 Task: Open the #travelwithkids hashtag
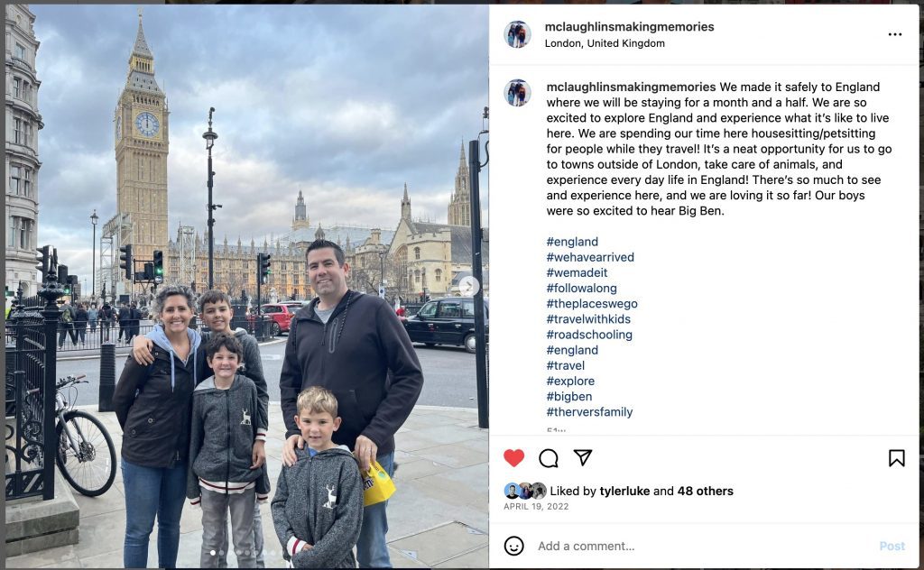[x=588, y=319]
